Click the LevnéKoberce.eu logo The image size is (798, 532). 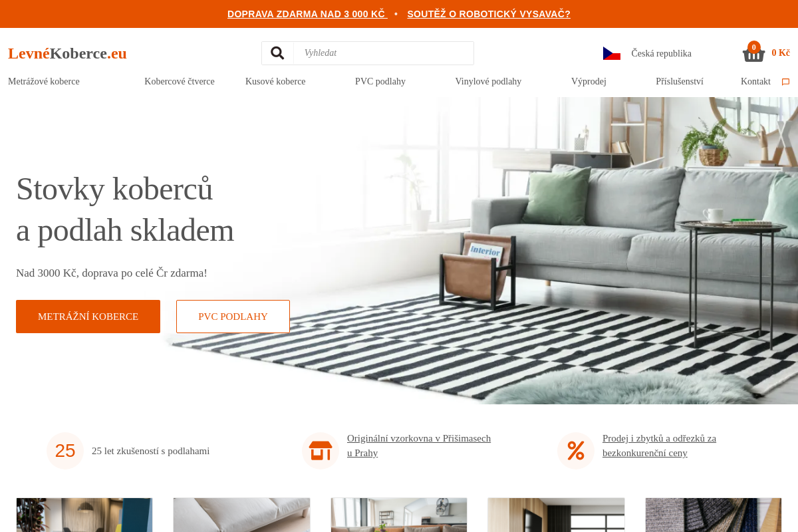67,53
